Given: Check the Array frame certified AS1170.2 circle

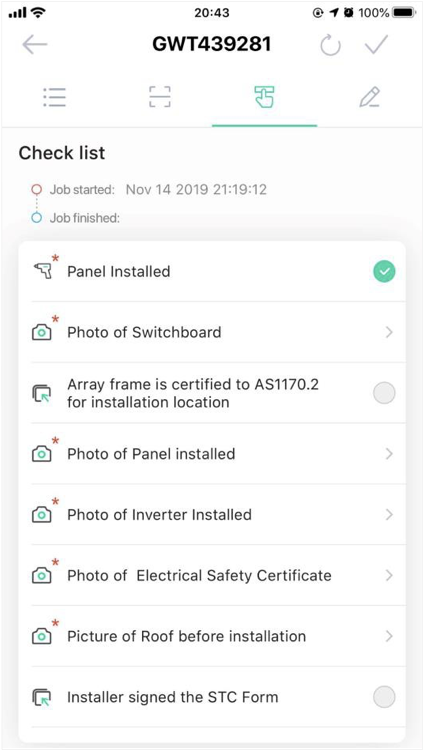Looking at the screenshot, I should pyautogui.click(x=384, y=393).
